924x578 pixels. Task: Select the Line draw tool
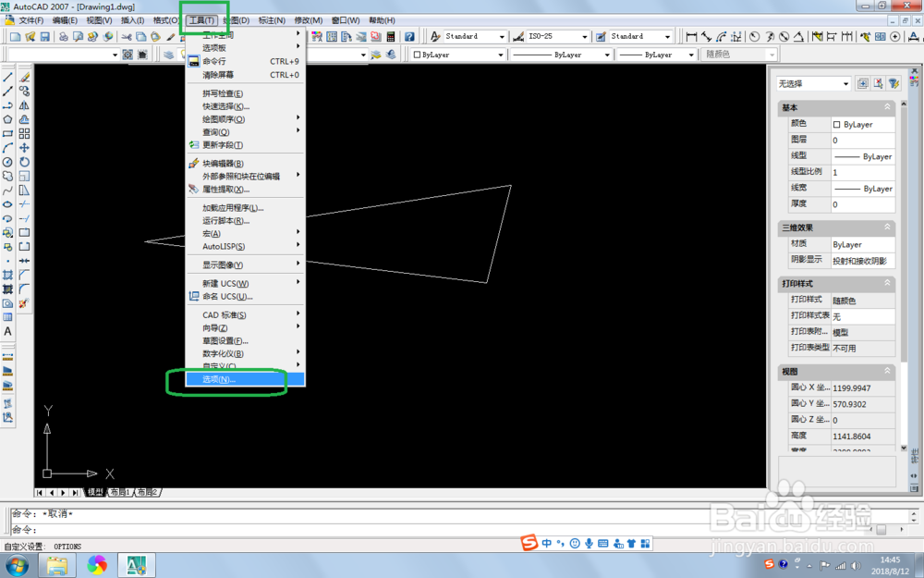(x=7, y=78)
